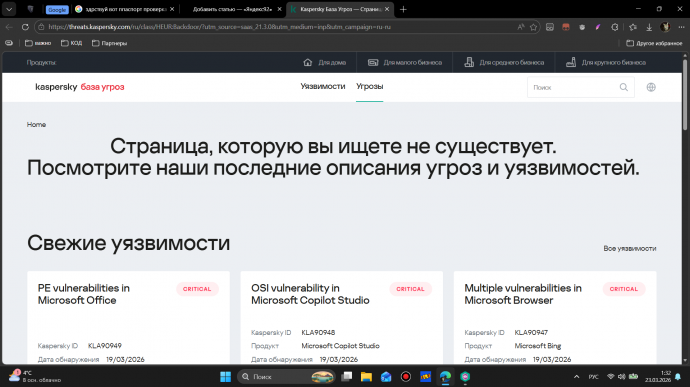This screenshot has width=690, height=387.
Task: Click CRITICAL badge on Microsoft Browser card
Action: (624, 289)
